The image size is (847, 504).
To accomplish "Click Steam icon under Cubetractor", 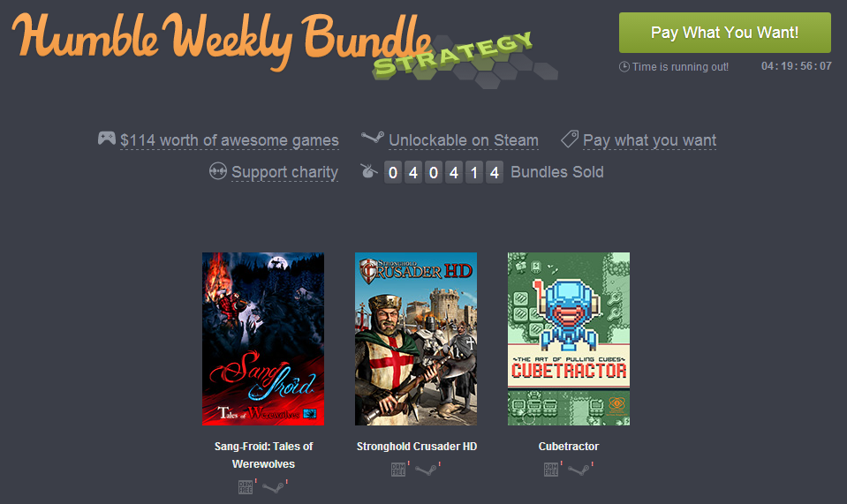I will click(579, 470).
